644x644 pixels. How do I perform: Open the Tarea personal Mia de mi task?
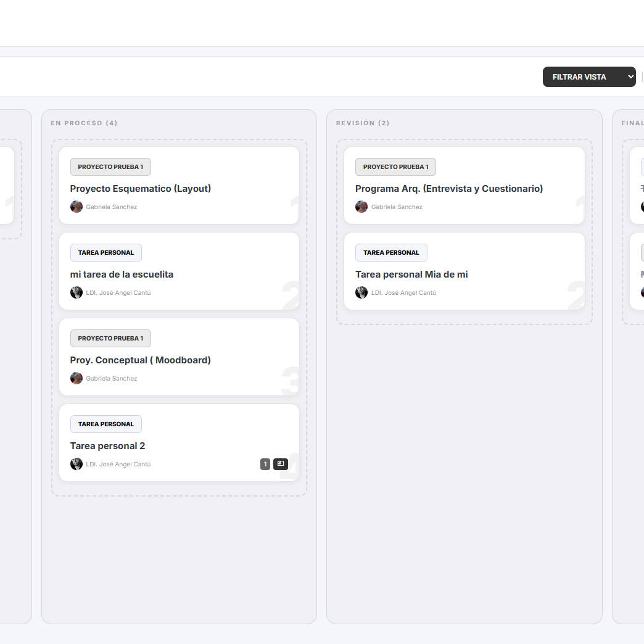point(411,275)
